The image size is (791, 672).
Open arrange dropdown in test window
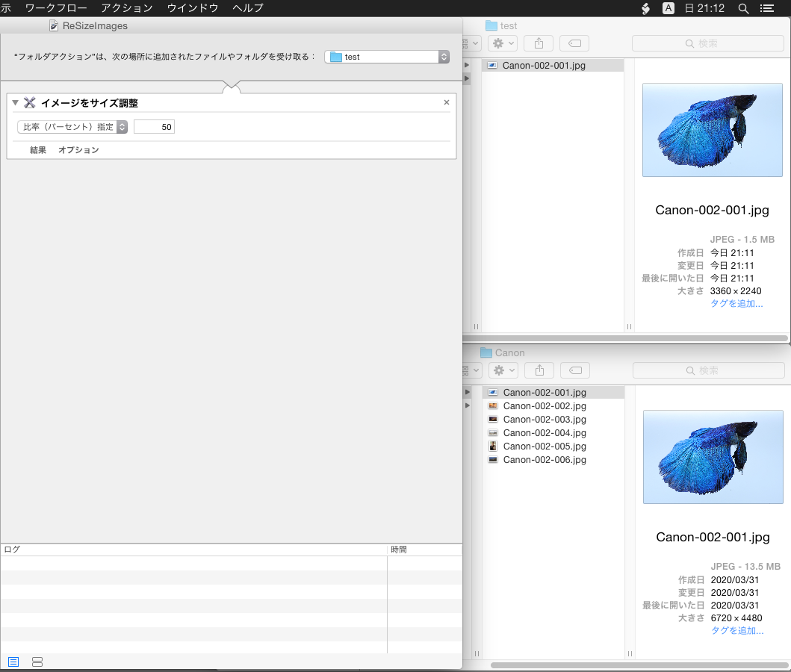pyautogui.click(x=471, y=43)
